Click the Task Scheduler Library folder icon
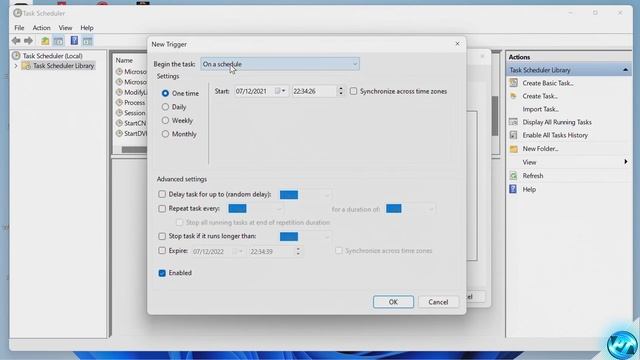The image size is (640, 360). (26, 66)
